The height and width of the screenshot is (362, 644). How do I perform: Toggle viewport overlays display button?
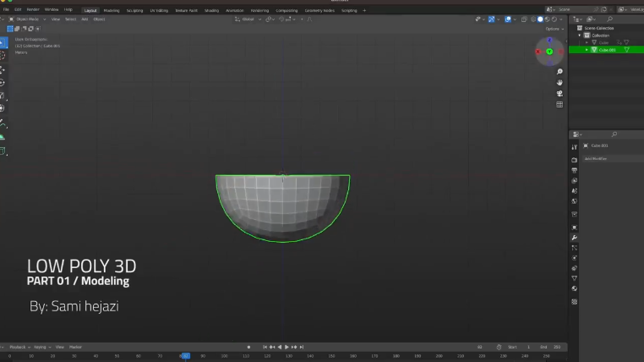click(508, 19)
